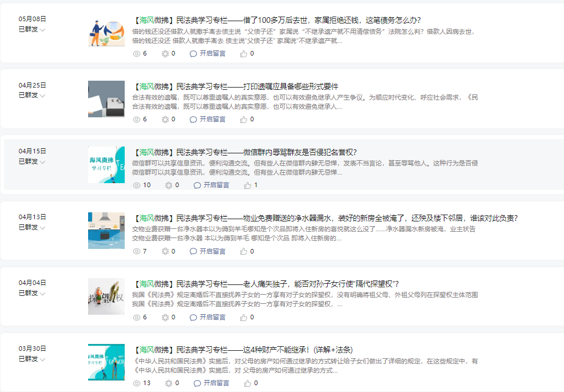Click the comment bubble icon on 04月13日 article
This screenshot has width=564, height=392.
tap(193, 251)
